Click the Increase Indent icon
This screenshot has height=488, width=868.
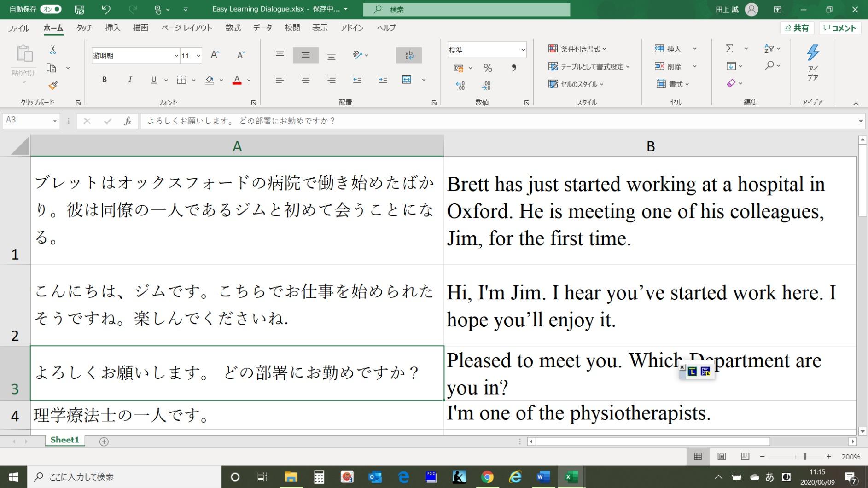point(383,80)
